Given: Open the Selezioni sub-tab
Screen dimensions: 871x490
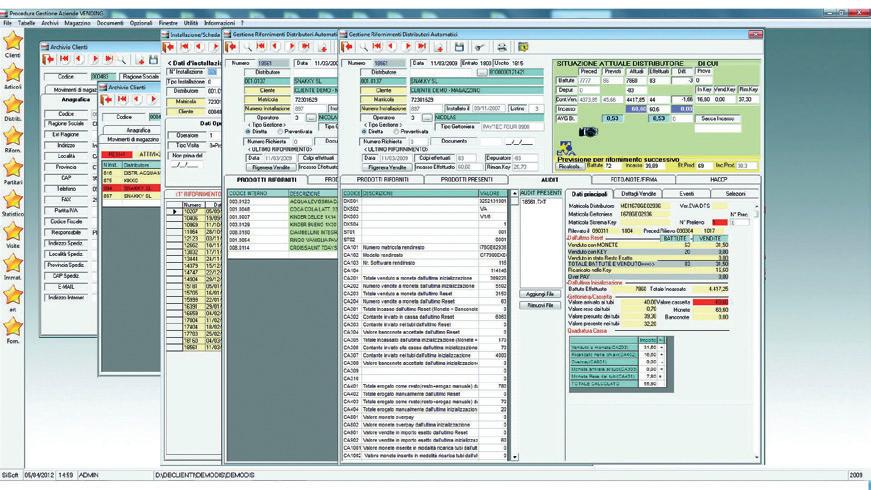Looking at the screenshot, I should pos(735,193).
